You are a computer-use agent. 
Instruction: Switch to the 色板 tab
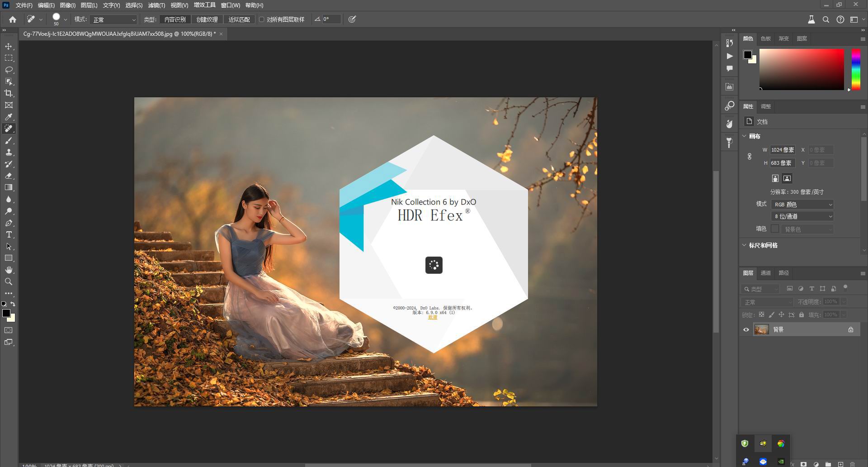(765, 38)
